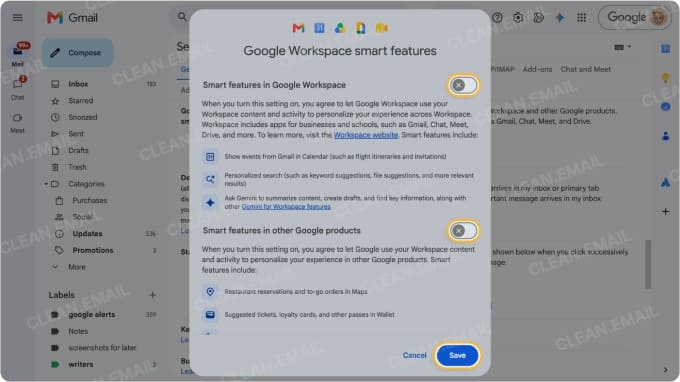Toggle Smart features in Google Workspace
The image size is (680, 382).
pyautogui.click(x=463, y=85)
